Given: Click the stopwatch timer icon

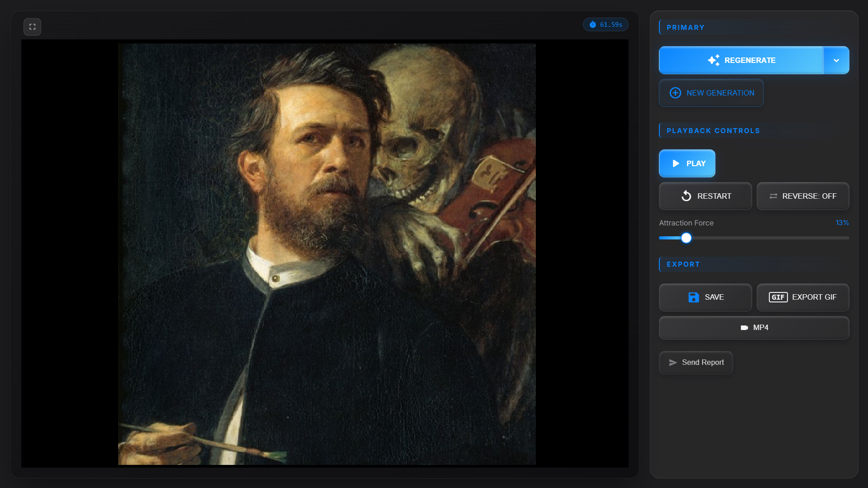Looking at the screenshot, I should point(592,24).
